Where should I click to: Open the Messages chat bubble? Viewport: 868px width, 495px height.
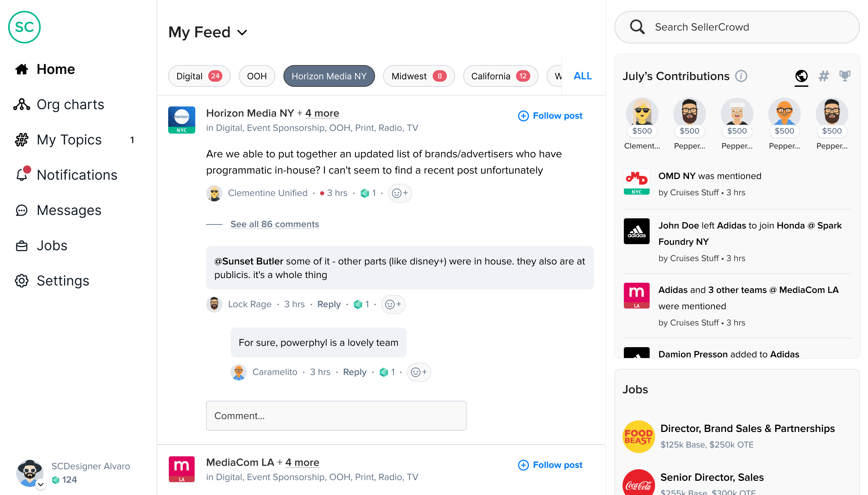tap(22, 211)
